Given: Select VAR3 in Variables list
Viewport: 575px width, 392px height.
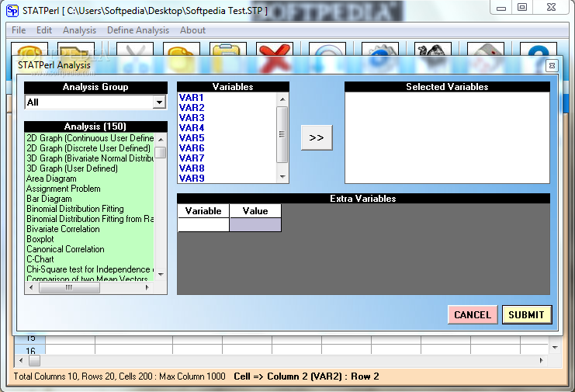Looking at the screenshot, I should point(192,118).
